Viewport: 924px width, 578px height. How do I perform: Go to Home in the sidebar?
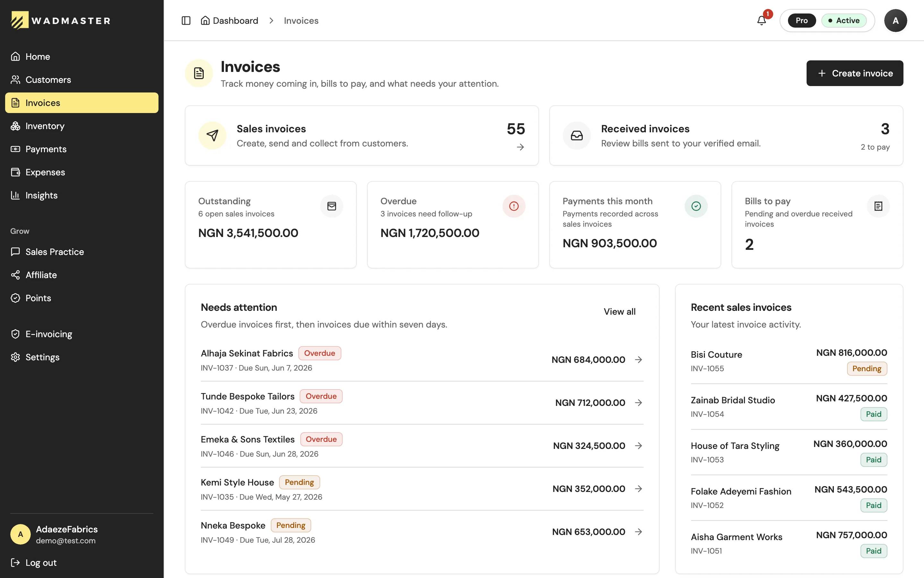pyautogui.click(x=82, y=57)
